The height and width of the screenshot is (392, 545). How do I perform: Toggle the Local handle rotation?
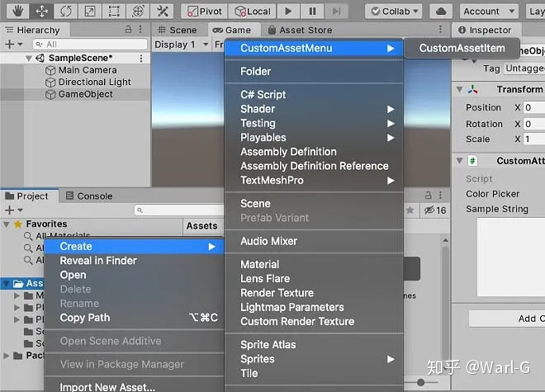[252, 11]
